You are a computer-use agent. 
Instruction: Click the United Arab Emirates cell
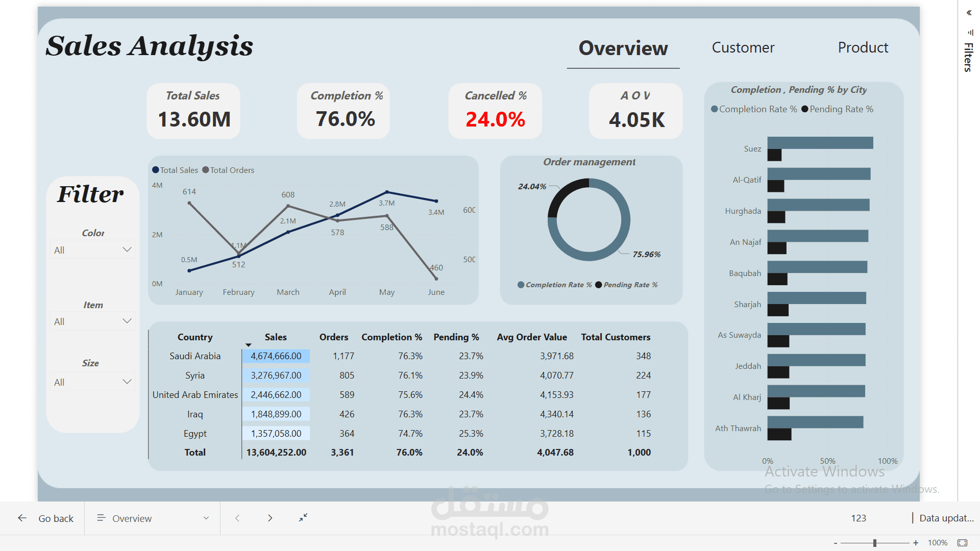195,395
